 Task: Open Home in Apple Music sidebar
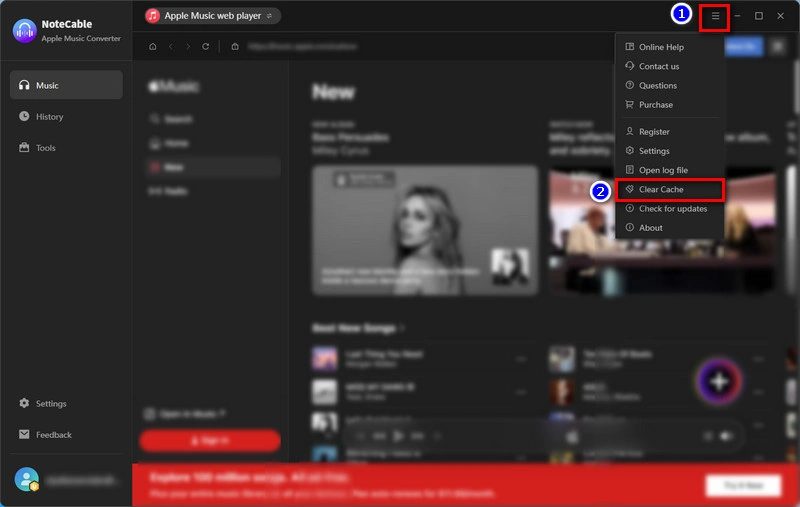coord(214,143)
